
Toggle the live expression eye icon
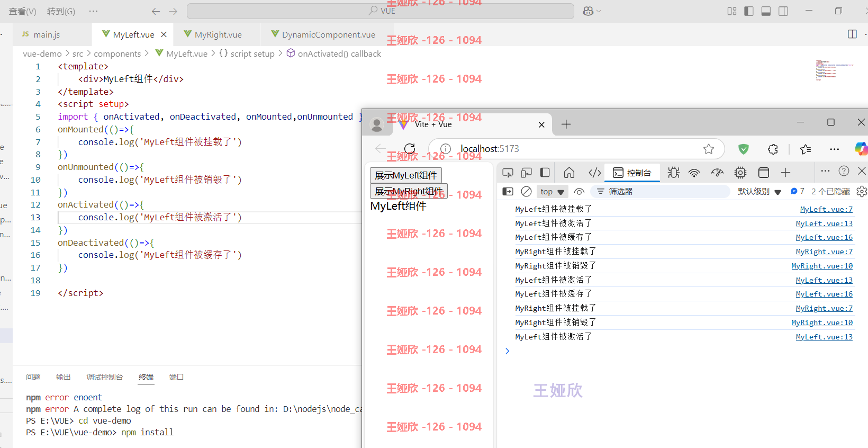[x=579, y=192]
